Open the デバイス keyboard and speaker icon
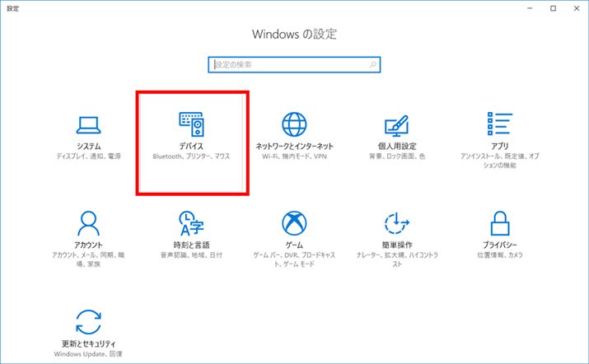This screenshot has width=589, height=364. 192,124
